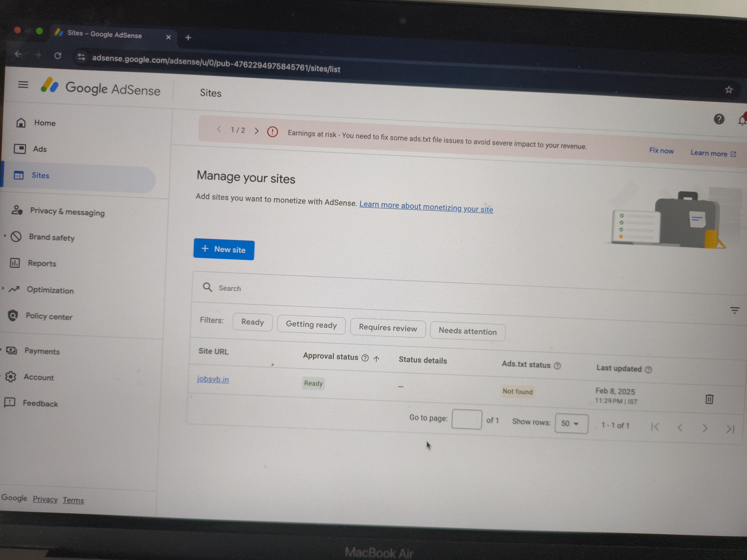
Task: Click the New site button
Action: click(x=224, y=249)
